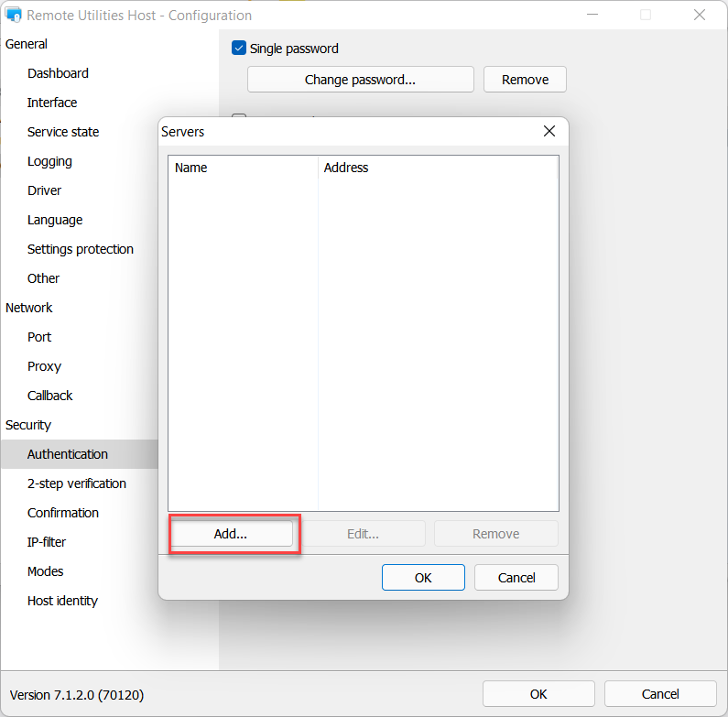Open the Callback settings page

coord(49,396)
